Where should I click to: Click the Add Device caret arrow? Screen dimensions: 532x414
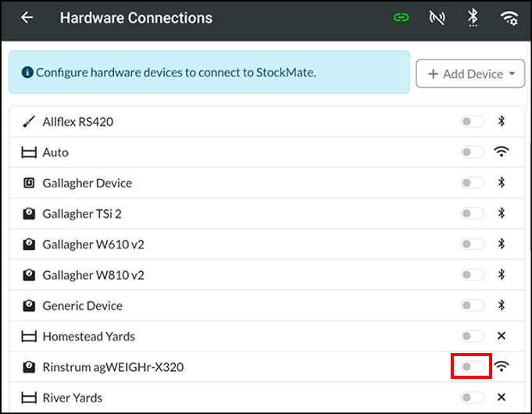pos(512,73)
